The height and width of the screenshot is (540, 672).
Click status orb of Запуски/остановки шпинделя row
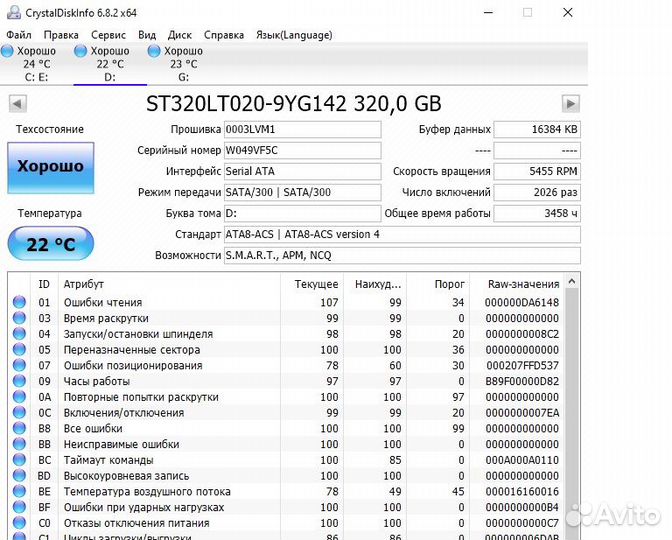point(19,334)
